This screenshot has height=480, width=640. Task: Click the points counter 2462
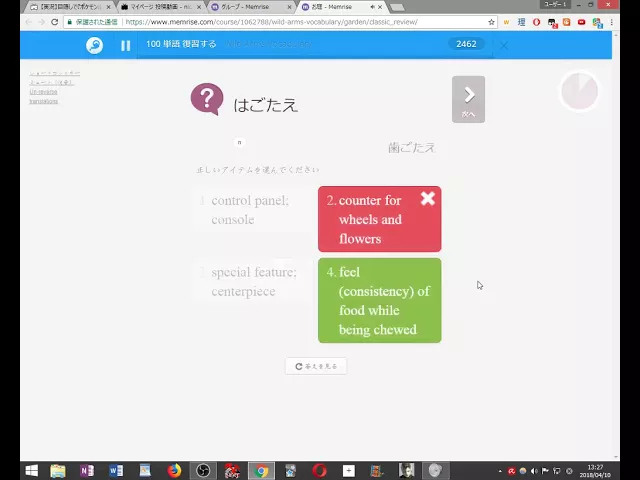(466, 44)
